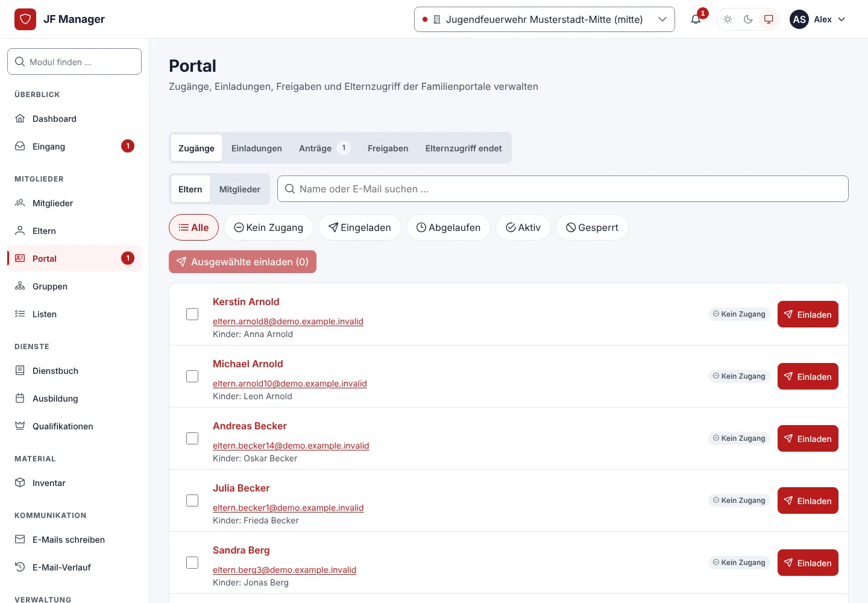Filter by Abgelaufen status
868x603 pixels.
(448, 227)
